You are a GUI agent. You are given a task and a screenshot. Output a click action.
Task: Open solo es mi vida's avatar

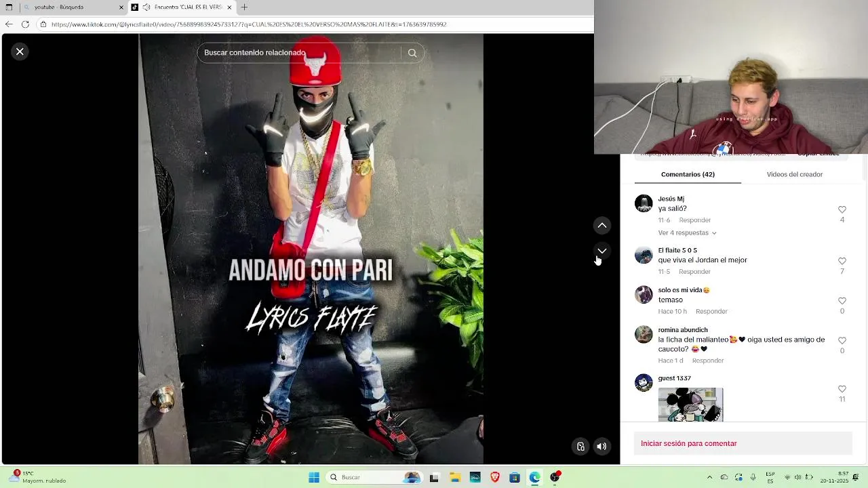[x=644, y=294]
